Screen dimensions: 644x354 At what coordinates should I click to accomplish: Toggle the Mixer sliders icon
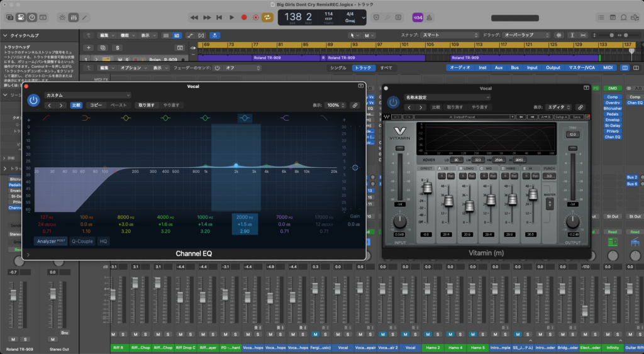(x=74, y=17)
